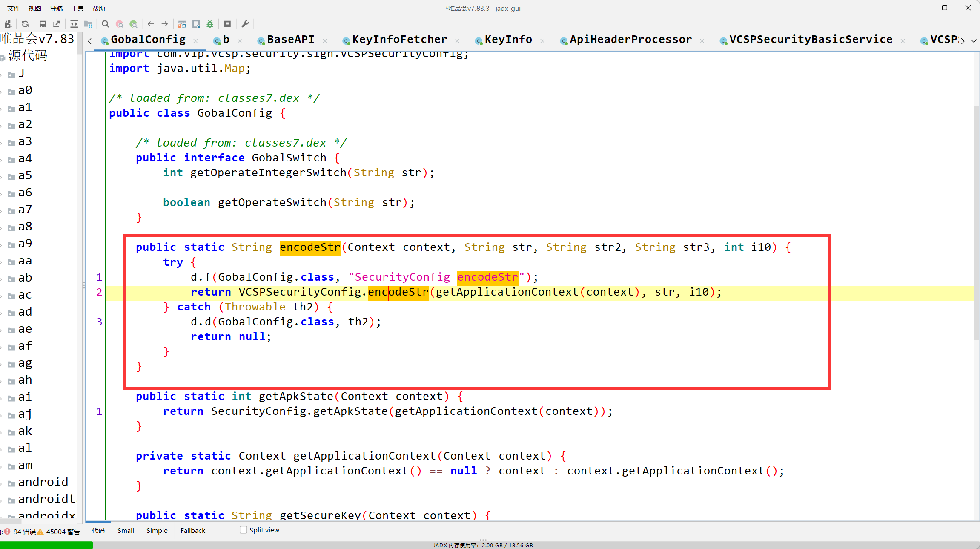
Task: Switch to the VCSPSecurityBasicService tab
Action: 811,40
